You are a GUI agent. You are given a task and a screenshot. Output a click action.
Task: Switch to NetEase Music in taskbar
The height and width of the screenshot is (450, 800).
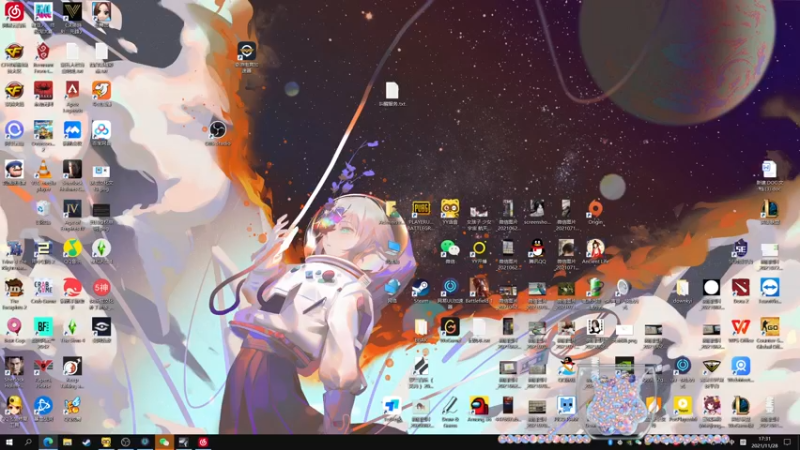pos(203,442)
